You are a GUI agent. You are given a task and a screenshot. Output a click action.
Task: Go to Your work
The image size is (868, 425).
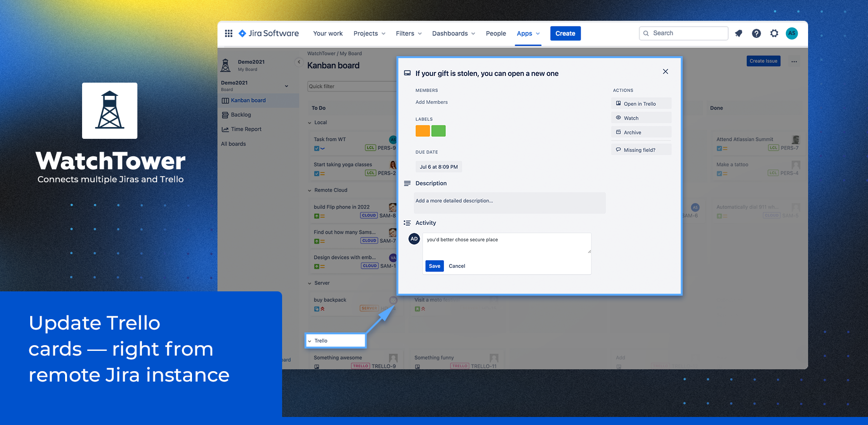click(328, 34)
